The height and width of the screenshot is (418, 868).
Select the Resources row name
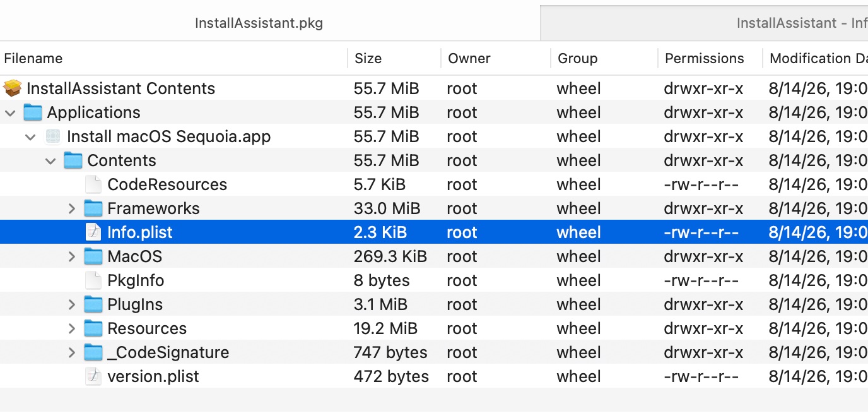tap(147, 328)
